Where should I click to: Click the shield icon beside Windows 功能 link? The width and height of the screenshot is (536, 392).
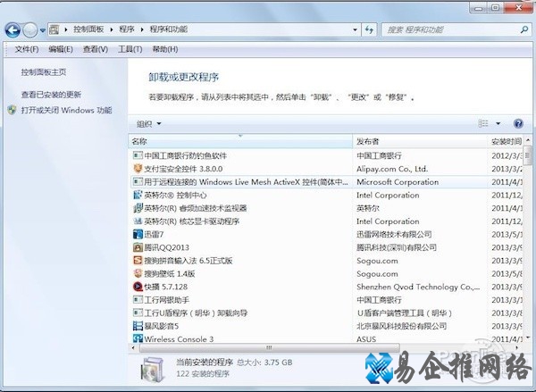pyautogui.click(x=13, y=110)
